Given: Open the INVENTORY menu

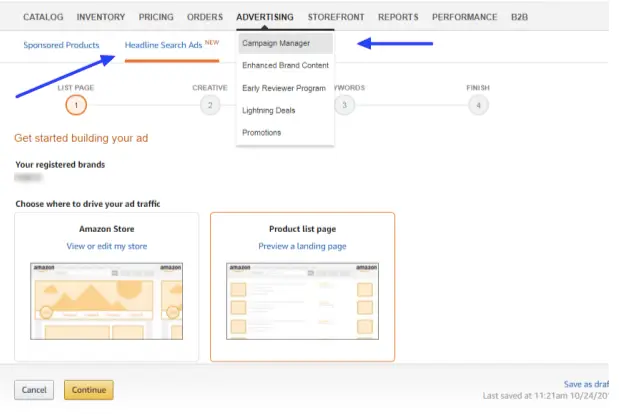Looking at the screenshot, I should pos(101,17).
